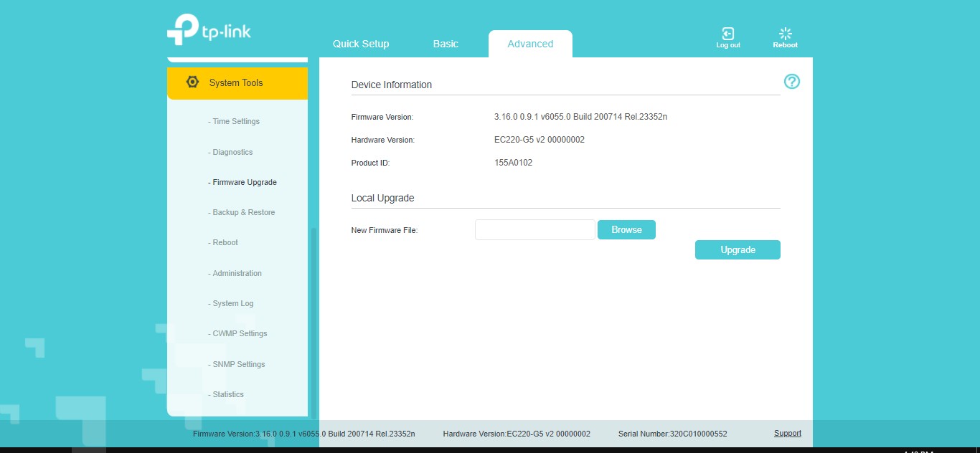This screenshot has height=453, width=980.
Task: Open the Support link in footer
Action: coord(787,433)
